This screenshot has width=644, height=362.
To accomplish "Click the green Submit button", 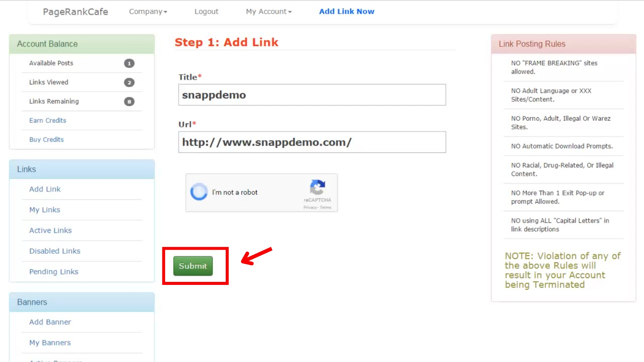I will tap(193, 266).
